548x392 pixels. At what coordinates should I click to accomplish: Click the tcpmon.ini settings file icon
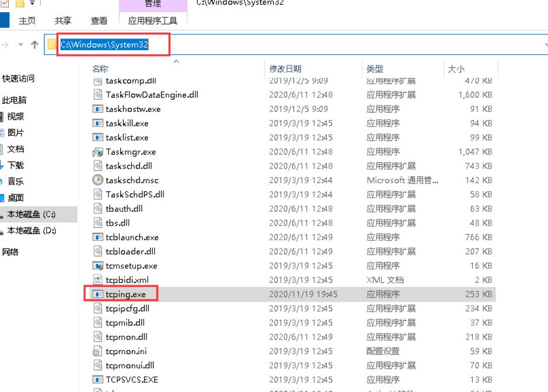[x=97, y=351]
